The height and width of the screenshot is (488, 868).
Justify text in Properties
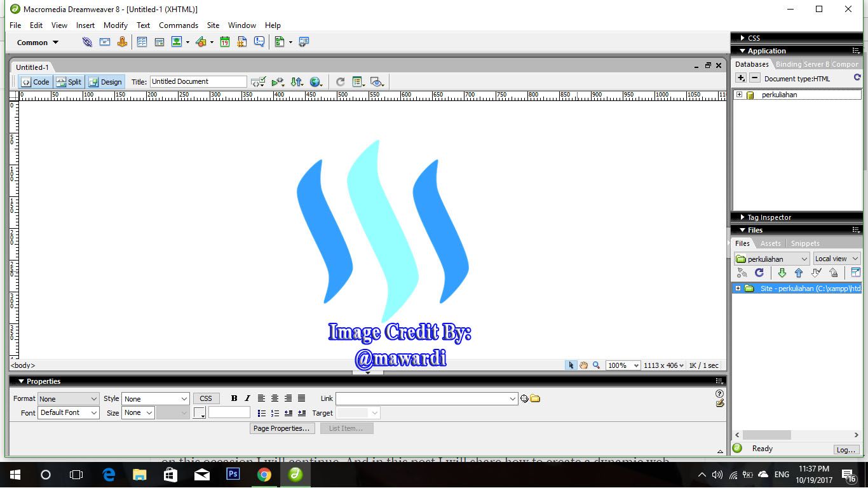tap(301, 398)
